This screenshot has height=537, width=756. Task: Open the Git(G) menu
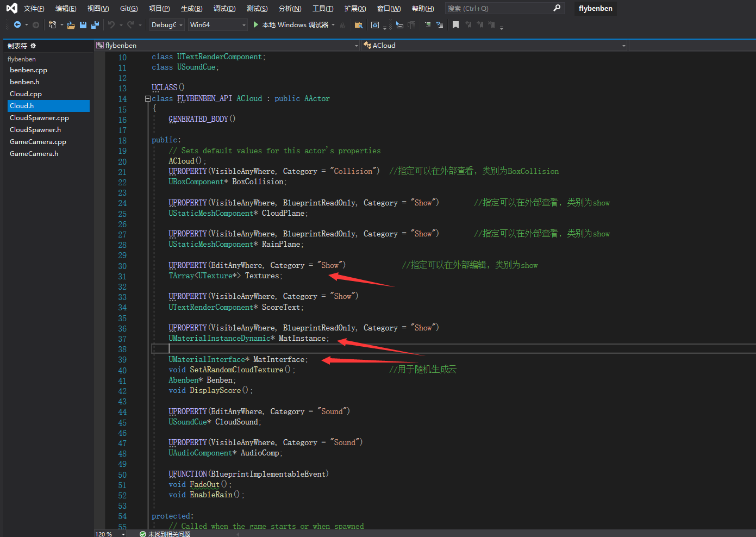pos(129,9)
